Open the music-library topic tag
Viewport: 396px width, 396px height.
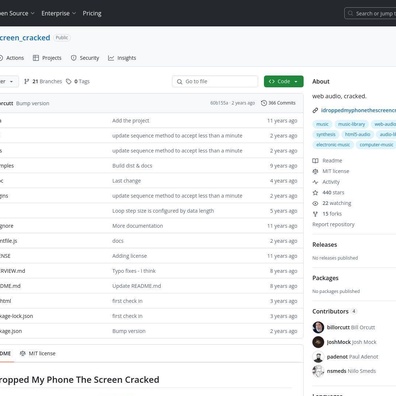(x=351, y=124)
